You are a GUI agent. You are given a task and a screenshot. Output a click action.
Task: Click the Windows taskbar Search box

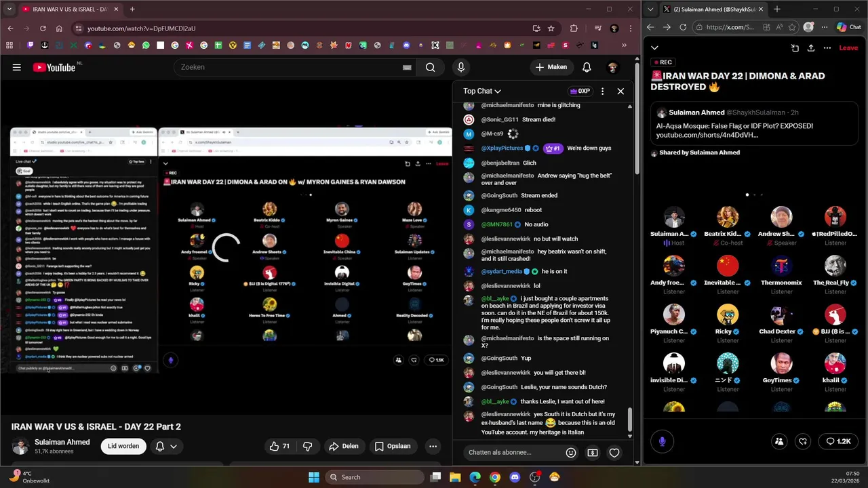click(374, 477)
